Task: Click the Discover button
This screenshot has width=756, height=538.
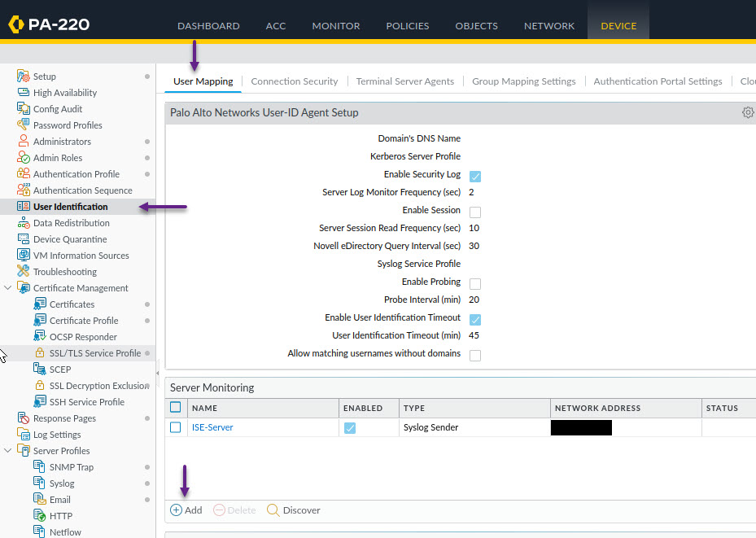Action: 294,510
